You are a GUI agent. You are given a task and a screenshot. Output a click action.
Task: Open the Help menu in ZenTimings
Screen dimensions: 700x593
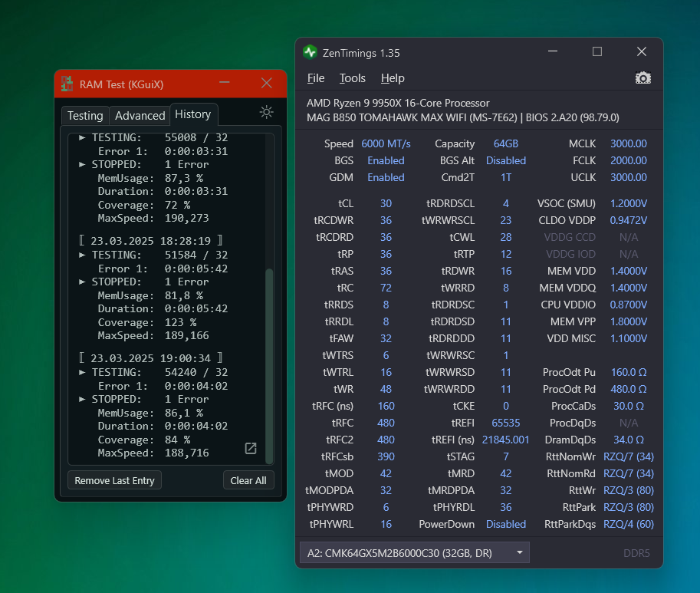point(393,77)
